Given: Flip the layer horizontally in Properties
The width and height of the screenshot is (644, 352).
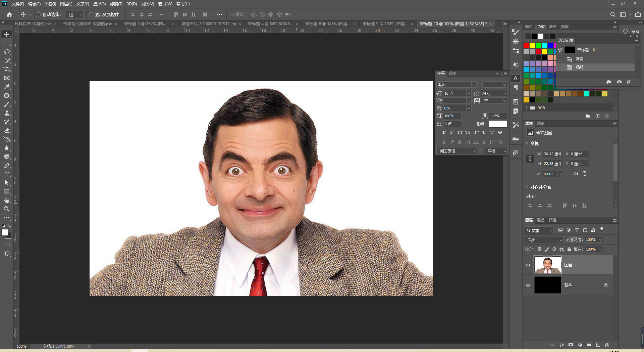Looking at the screenshot, I should pyautogui.click(x=575, y=174).
